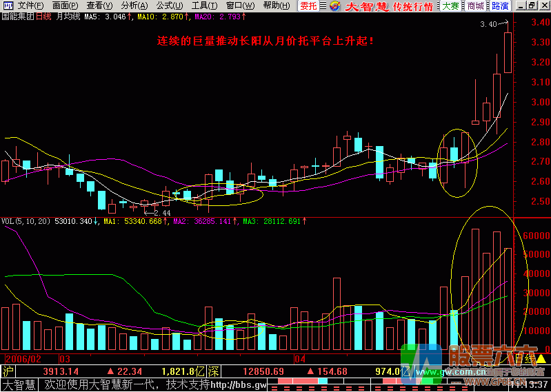Click the 日线 period label in chart header
Viewport: 551px width, 392px height.
point(42,16)
